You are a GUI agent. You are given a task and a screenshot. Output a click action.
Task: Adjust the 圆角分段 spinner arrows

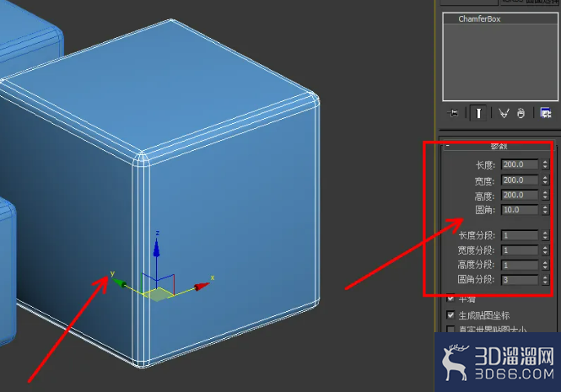point(545,280)
